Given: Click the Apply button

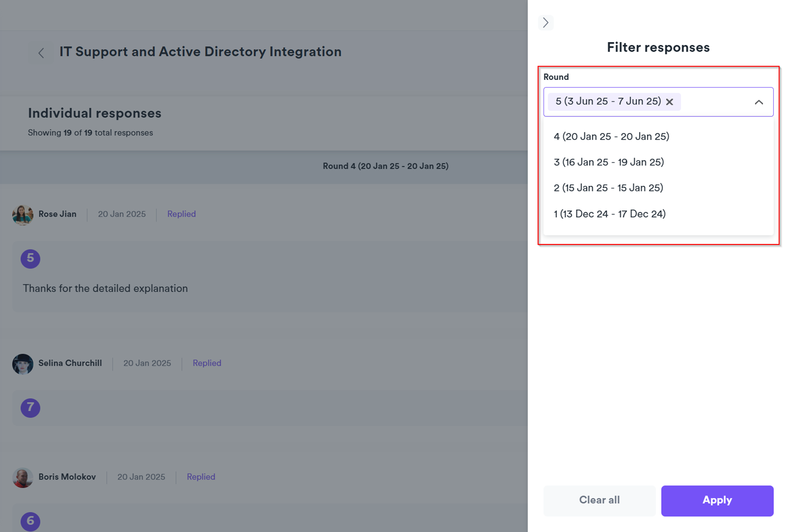Looking at the screenshot, I should 717,500.
